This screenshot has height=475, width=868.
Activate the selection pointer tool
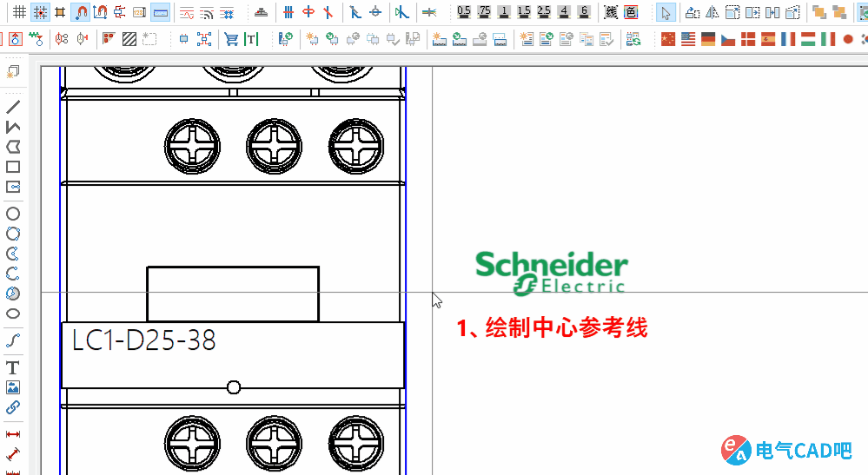666,12
